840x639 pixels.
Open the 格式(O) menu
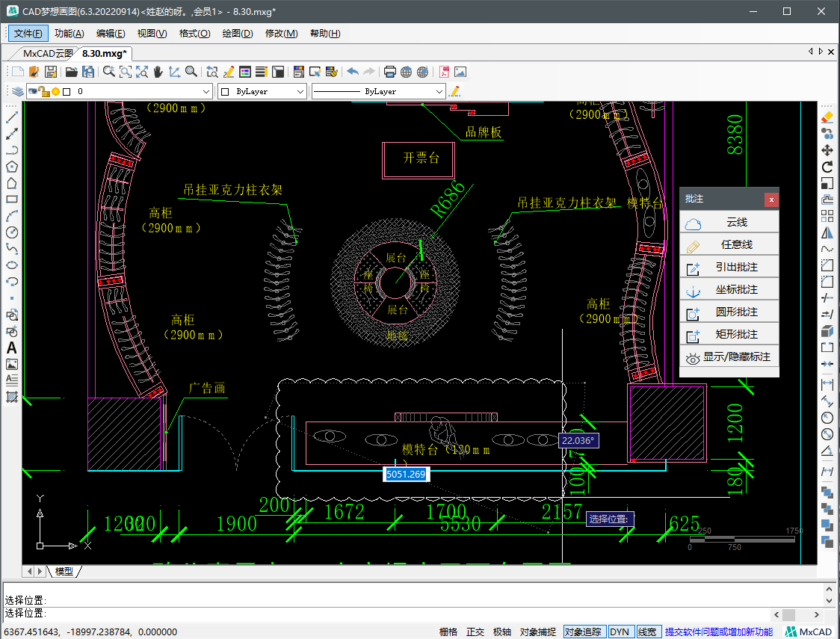pos(194,33)
